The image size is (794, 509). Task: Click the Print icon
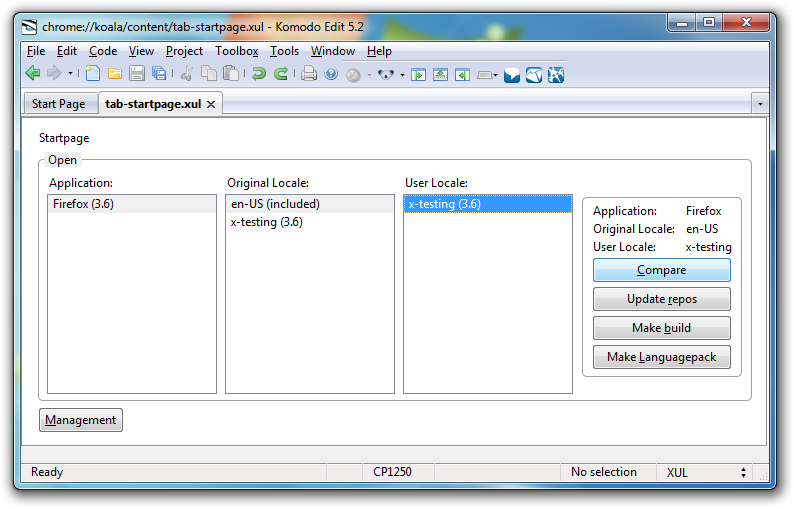pos(309,74)
